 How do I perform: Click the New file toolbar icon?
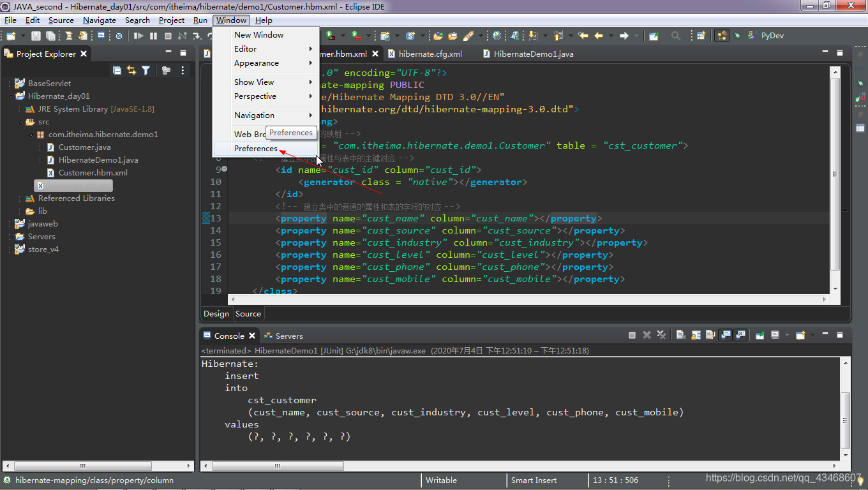[11, 36]
